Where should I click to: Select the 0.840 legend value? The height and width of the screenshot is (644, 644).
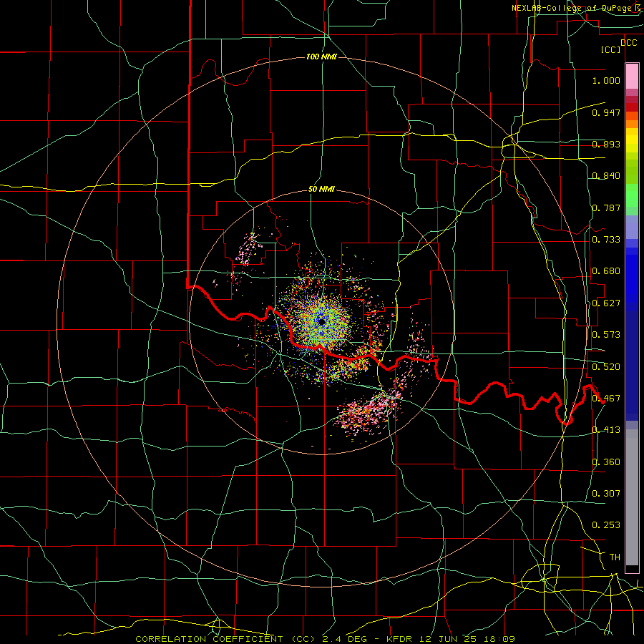pyautogui.click(x=606, y=176)
